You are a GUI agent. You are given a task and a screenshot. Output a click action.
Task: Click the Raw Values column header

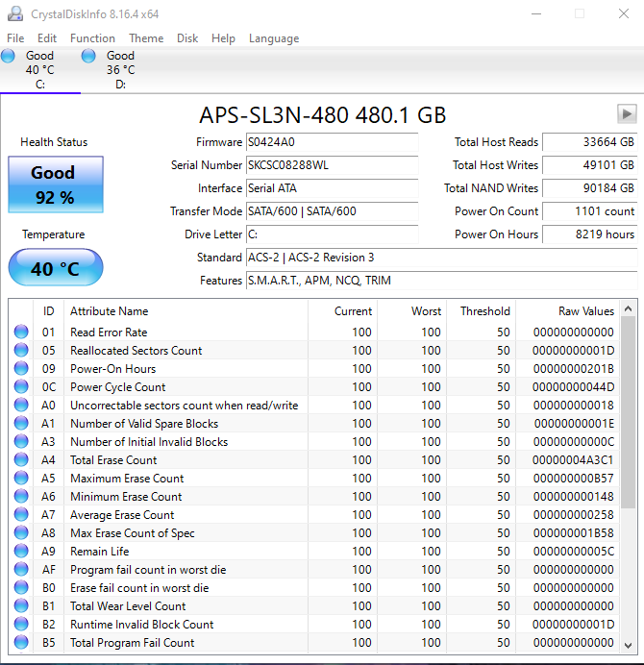coord(585,311)
